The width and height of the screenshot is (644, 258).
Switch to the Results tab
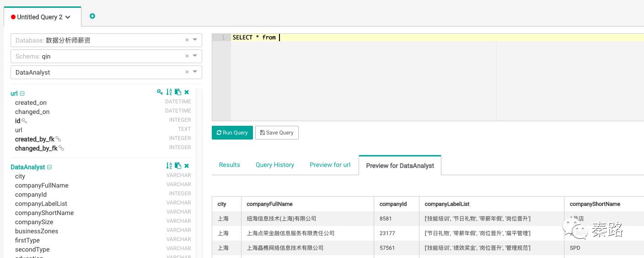[x=230, y=165]
